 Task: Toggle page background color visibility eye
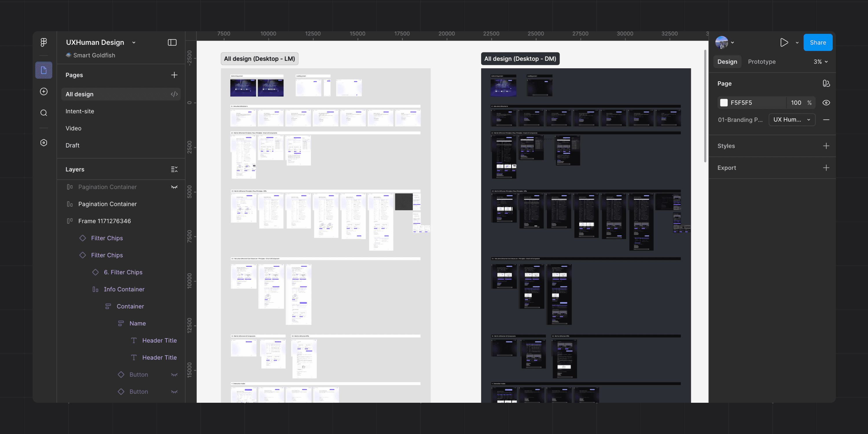(826, 103)
